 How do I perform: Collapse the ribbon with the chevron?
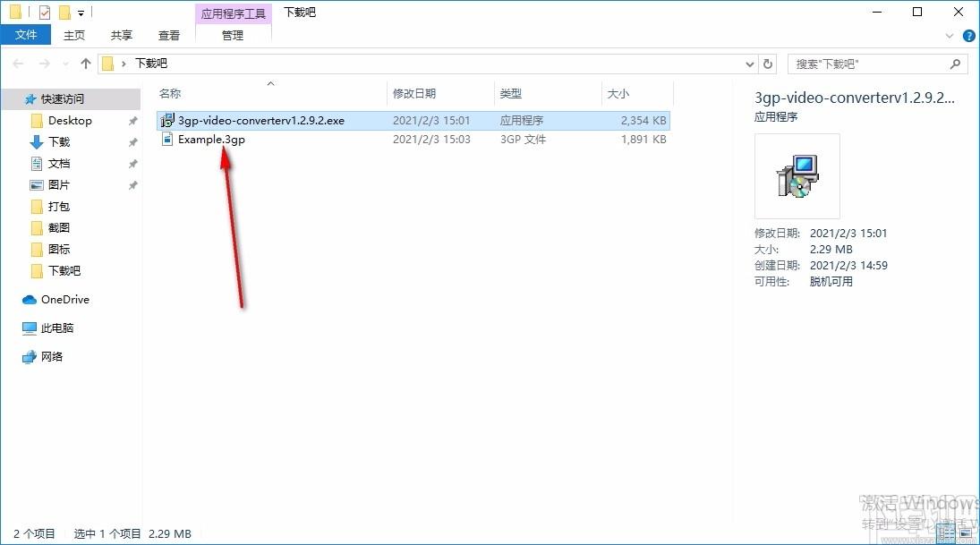(950, 36)
